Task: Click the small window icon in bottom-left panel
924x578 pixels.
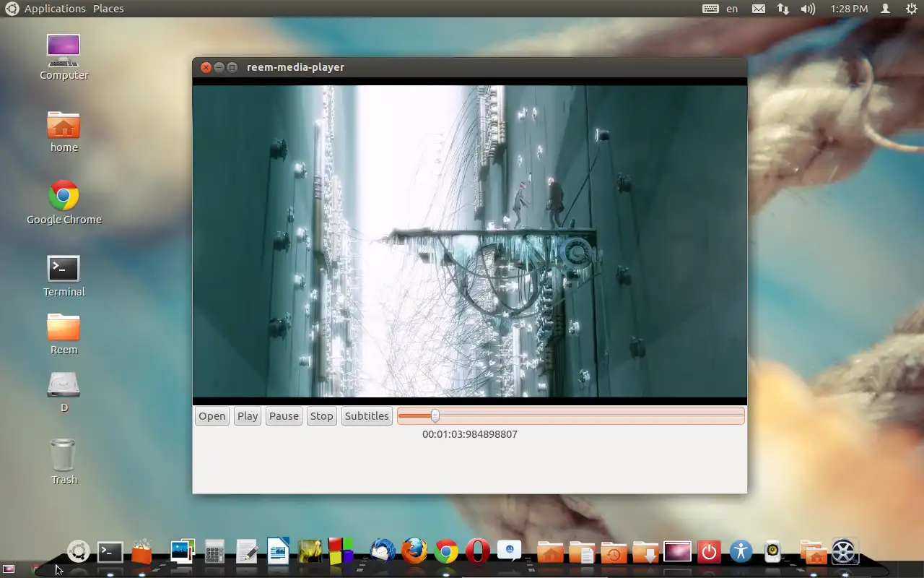Action: pos(9,569)
